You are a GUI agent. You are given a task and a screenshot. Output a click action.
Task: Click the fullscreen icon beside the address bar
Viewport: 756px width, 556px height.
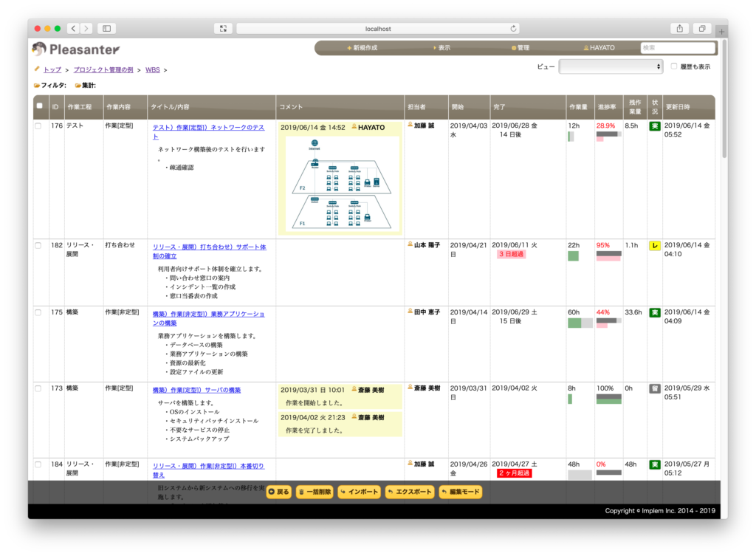coord(223,29)
